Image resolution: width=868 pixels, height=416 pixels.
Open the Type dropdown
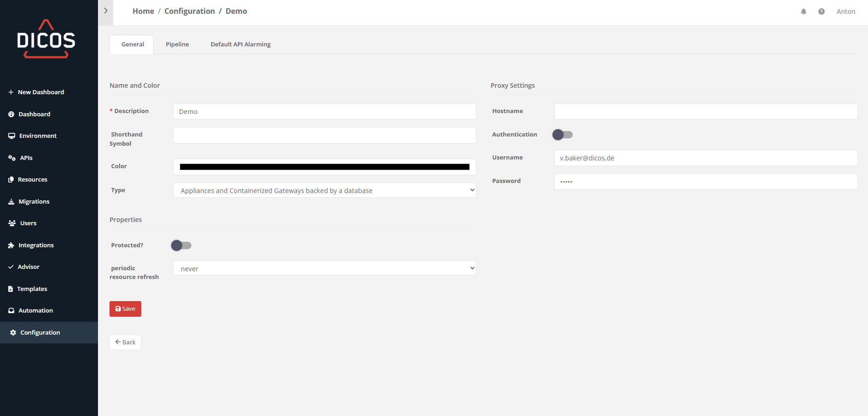[x=324, y=190]
